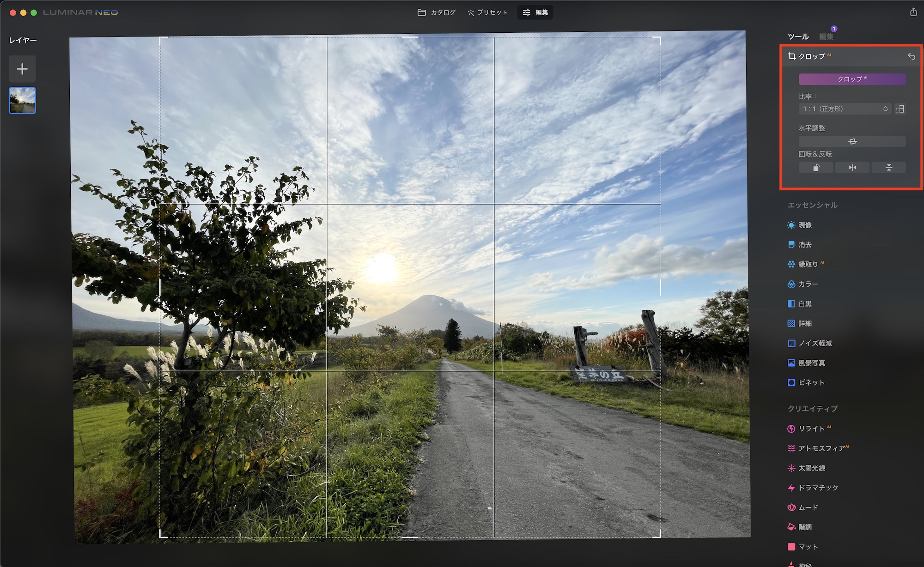Image resolution: width=924 pixels, height=567 pixels.
Task: Expand the 現像 (Develop) tool
Action: (x=805, y=225)
